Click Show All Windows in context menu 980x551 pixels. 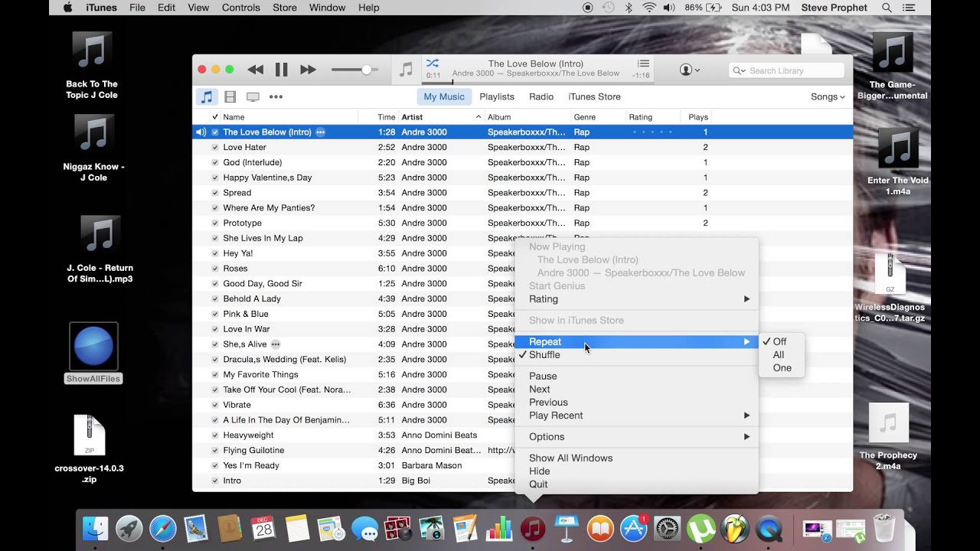pyautogui.click(x=636, y=458)
